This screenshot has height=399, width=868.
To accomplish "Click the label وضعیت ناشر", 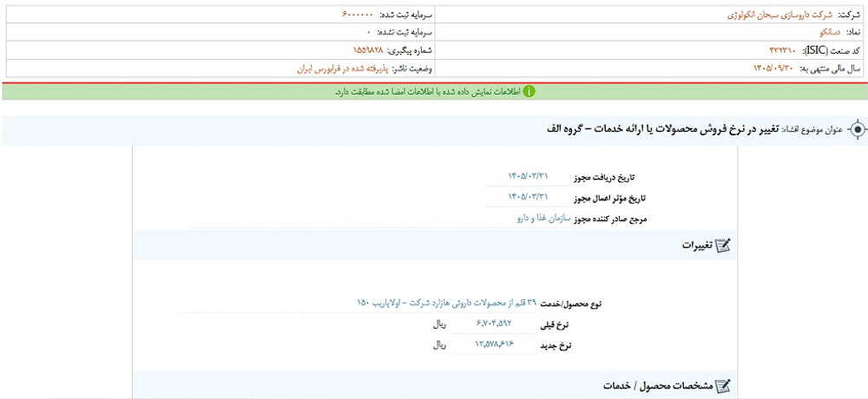I will (x=412, y=69).
